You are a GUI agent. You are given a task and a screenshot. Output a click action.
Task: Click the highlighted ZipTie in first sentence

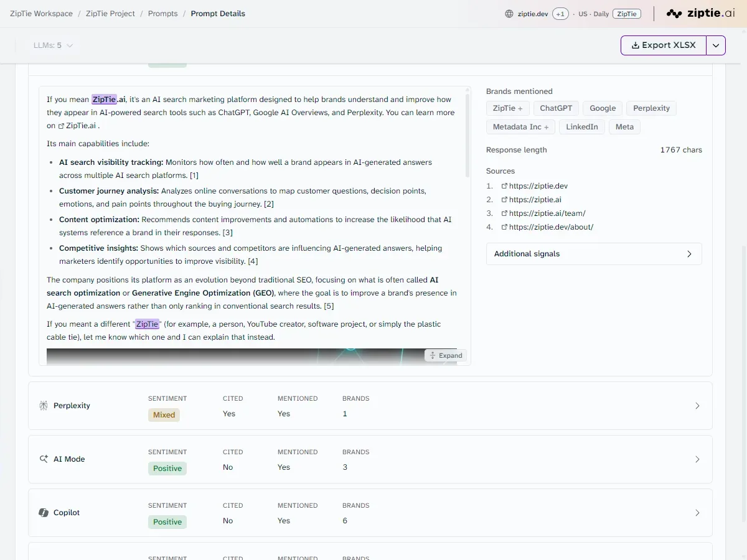coord(104,99)
